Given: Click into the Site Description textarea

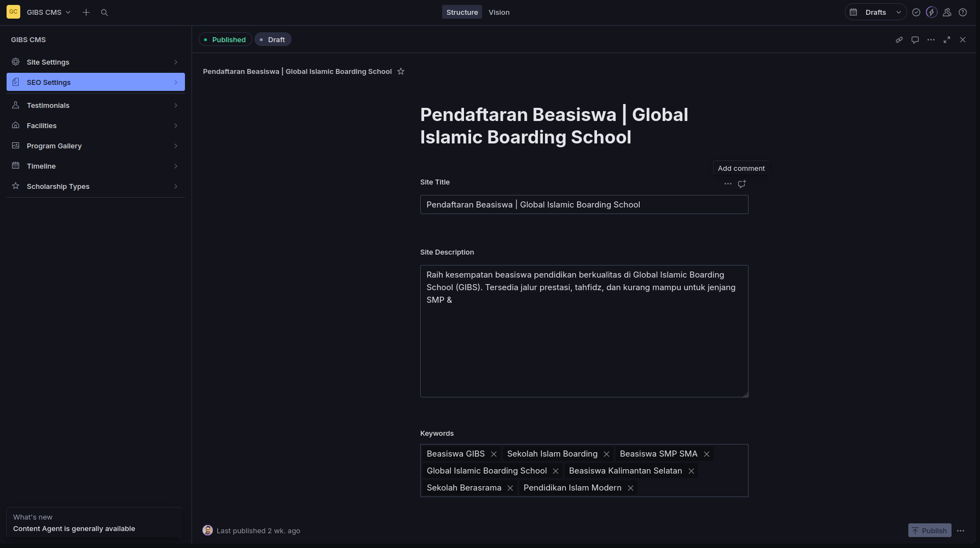Looking at the screenshot, I should pyautogui.click(x=584, y=331).
